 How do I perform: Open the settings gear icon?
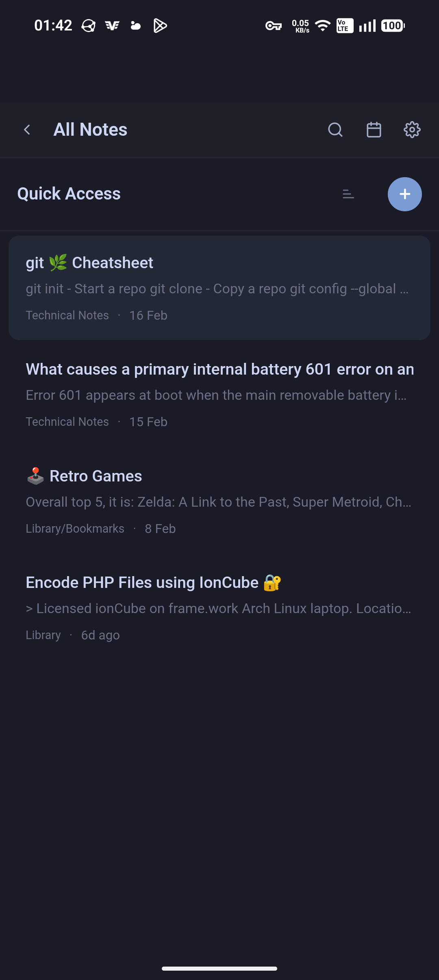412,130
